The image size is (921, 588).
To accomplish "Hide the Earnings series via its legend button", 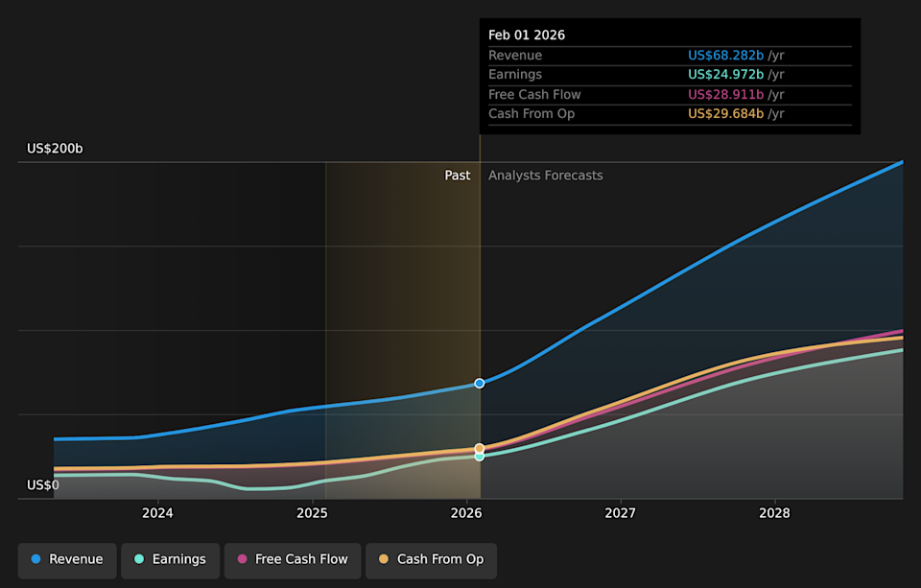I will pyautogui.click(x=170, y=559).
